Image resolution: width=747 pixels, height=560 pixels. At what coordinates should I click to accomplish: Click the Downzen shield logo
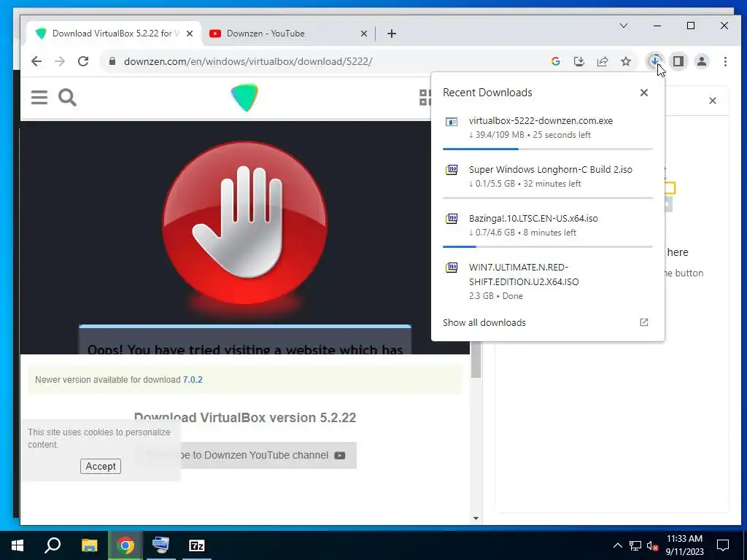tap(244, 97)
